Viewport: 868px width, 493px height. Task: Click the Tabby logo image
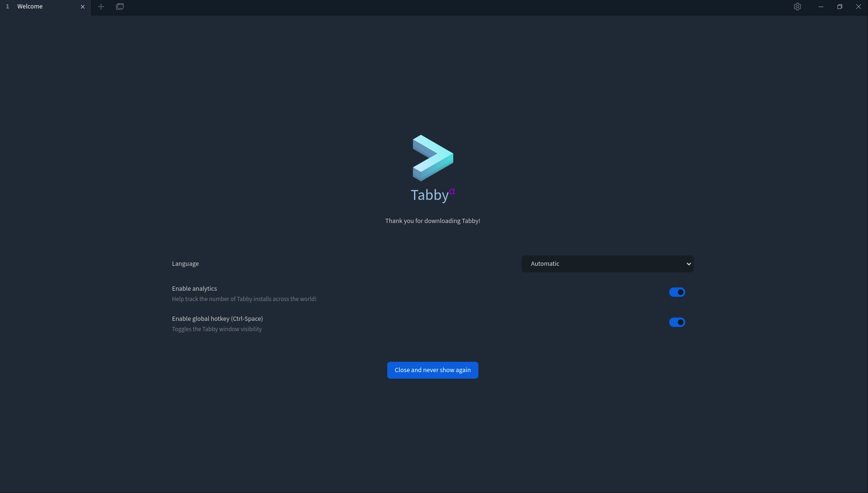click(433, 158)
